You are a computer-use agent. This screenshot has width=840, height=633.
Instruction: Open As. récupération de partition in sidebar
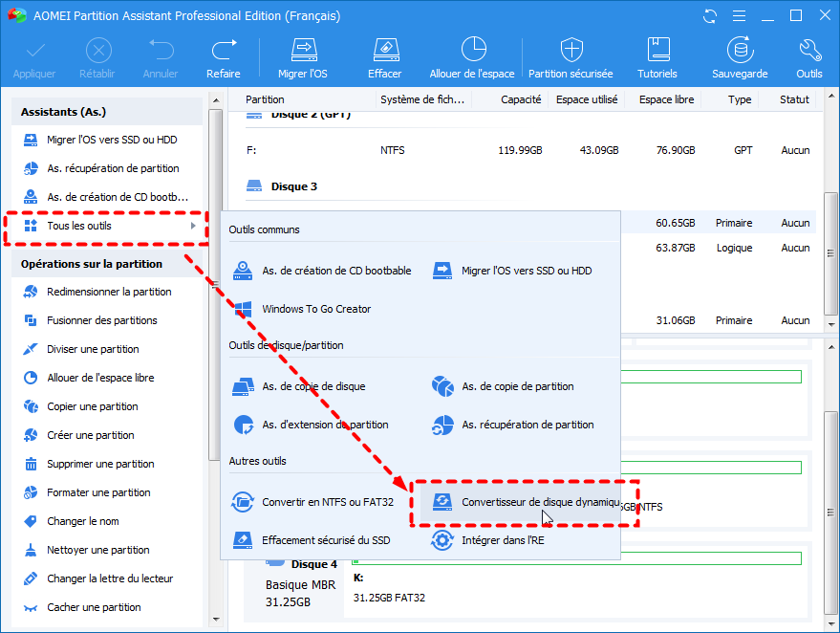[107, 169]
